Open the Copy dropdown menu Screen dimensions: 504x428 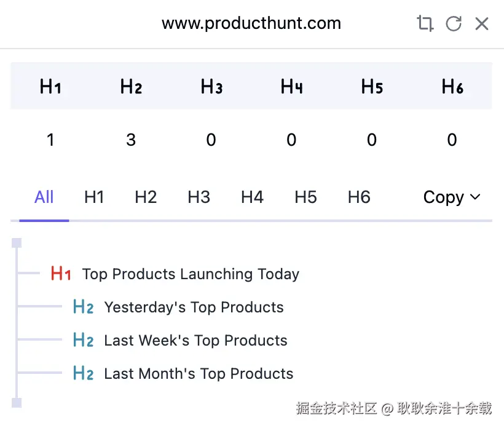(451, 197)
